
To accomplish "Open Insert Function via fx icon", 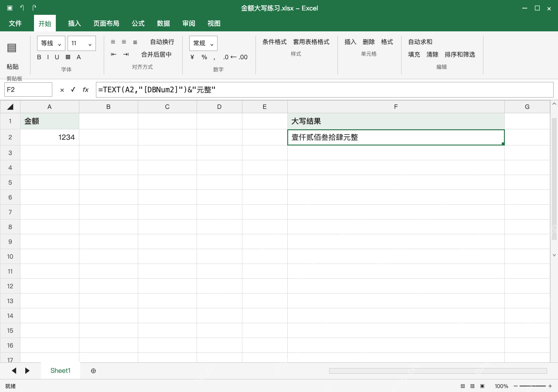I will pyautogui.click(x=85, y=90).
